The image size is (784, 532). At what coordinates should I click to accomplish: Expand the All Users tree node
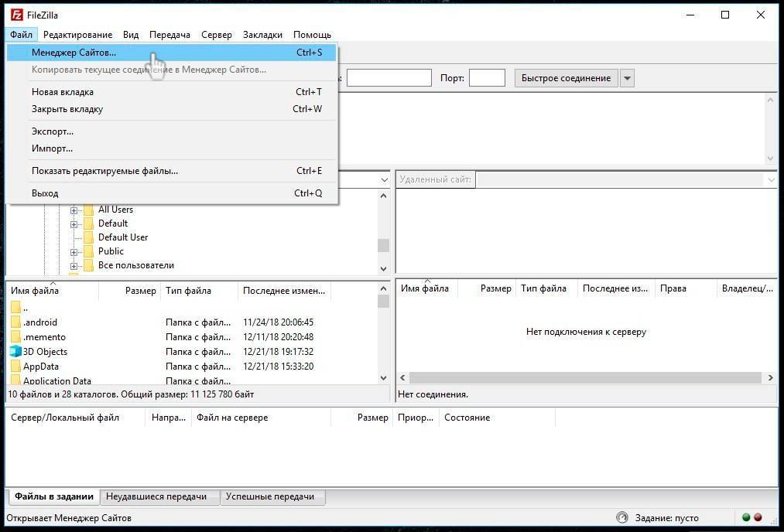[74, 210]
